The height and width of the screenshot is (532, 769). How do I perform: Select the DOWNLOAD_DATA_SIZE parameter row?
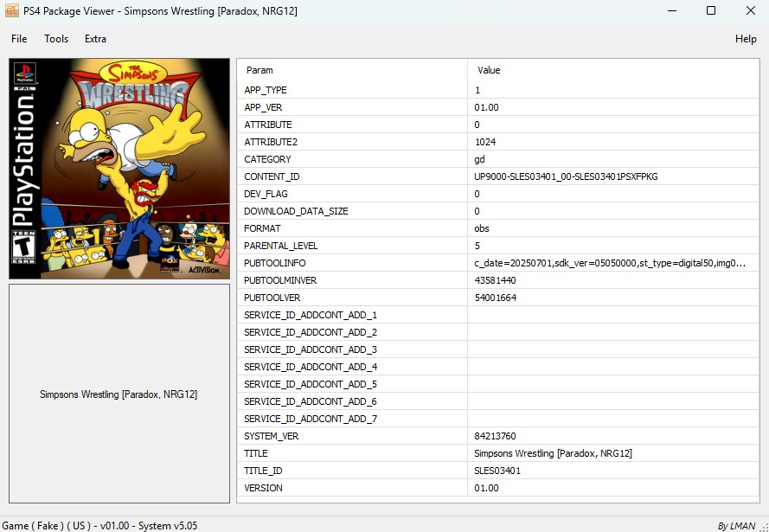497,211
